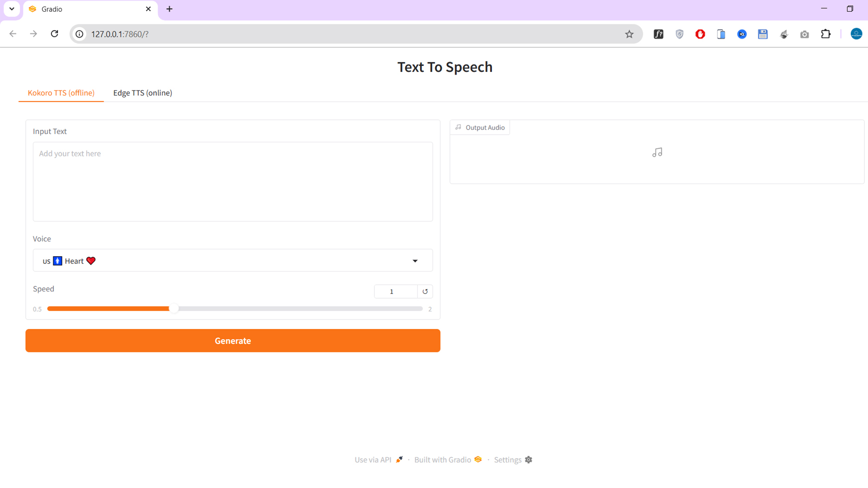
Task: Click the floppy disk save icon in the toolbar
Action: point(763,34)
